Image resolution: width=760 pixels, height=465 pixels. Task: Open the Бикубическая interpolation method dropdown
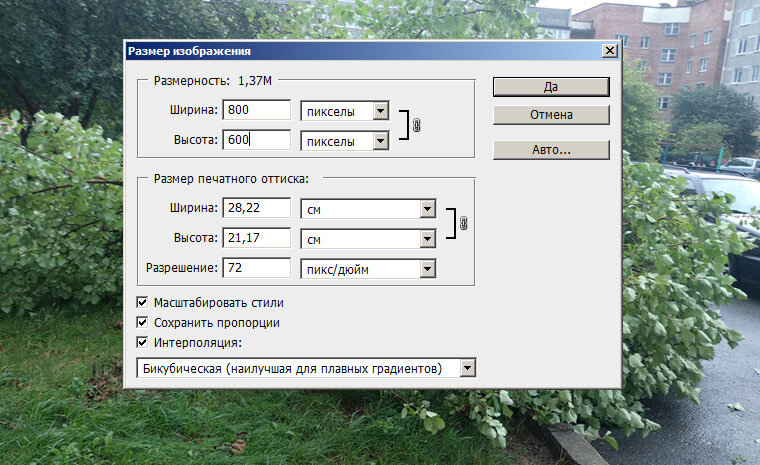(306, 368)
